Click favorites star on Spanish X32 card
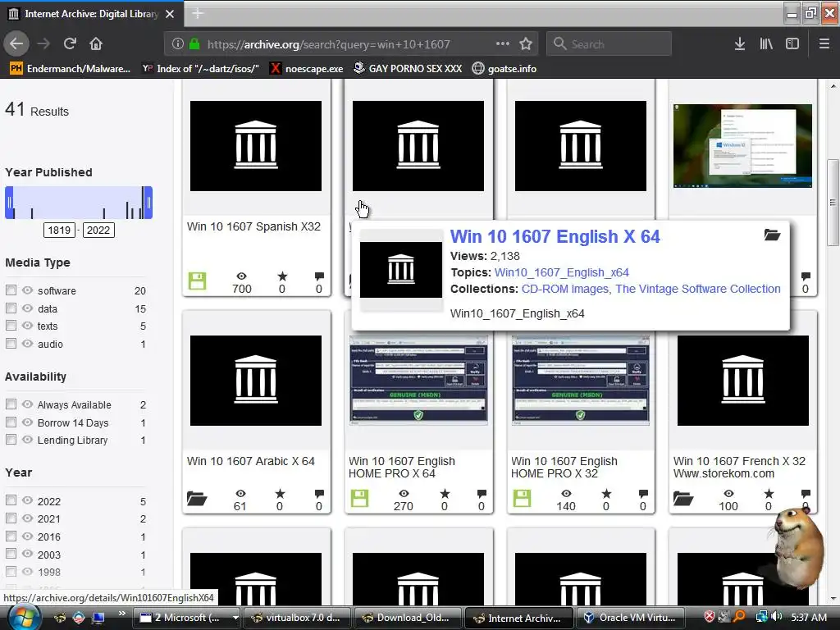This screenshot has width=840, height=630. click(x=282, y=276)
